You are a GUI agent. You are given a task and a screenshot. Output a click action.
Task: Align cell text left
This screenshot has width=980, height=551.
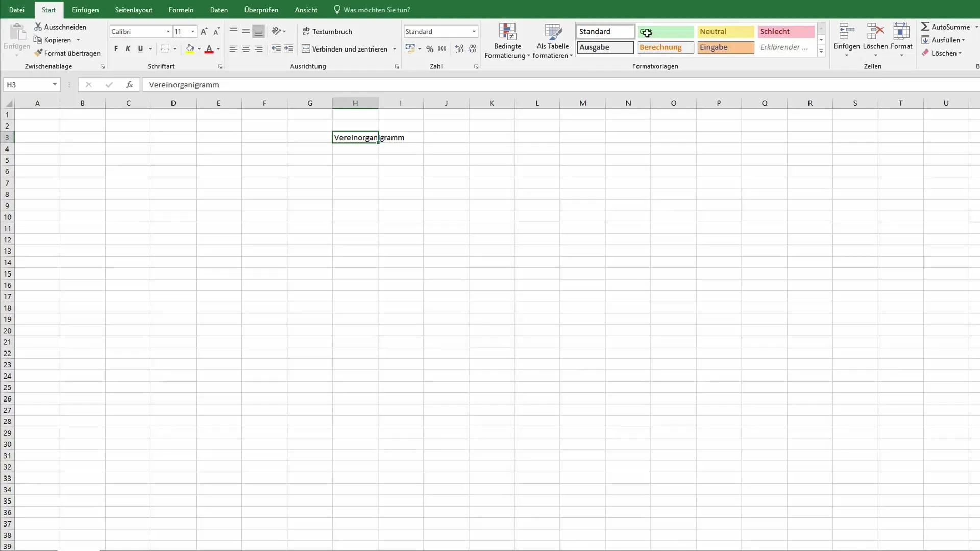[x=233, y=49]
